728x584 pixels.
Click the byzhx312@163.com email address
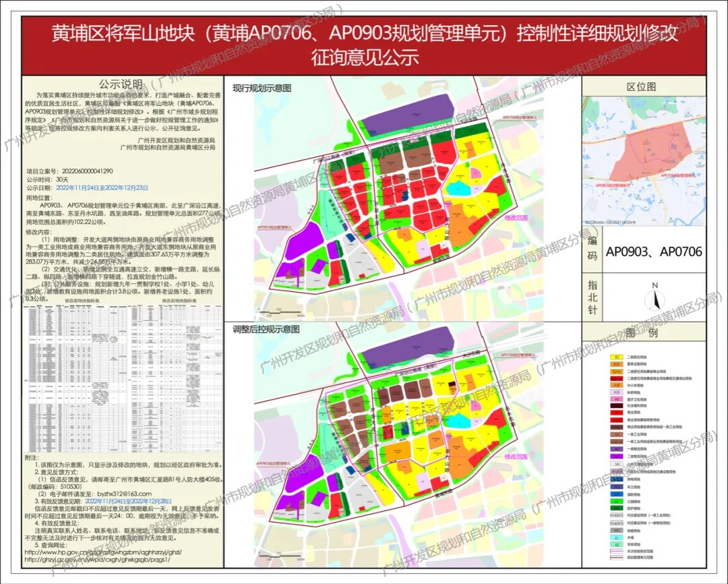tap(124, 494)
